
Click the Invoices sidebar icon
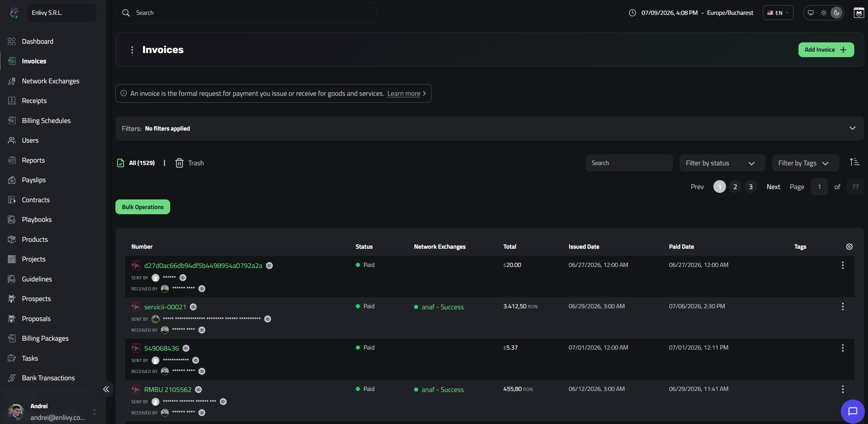12,61
